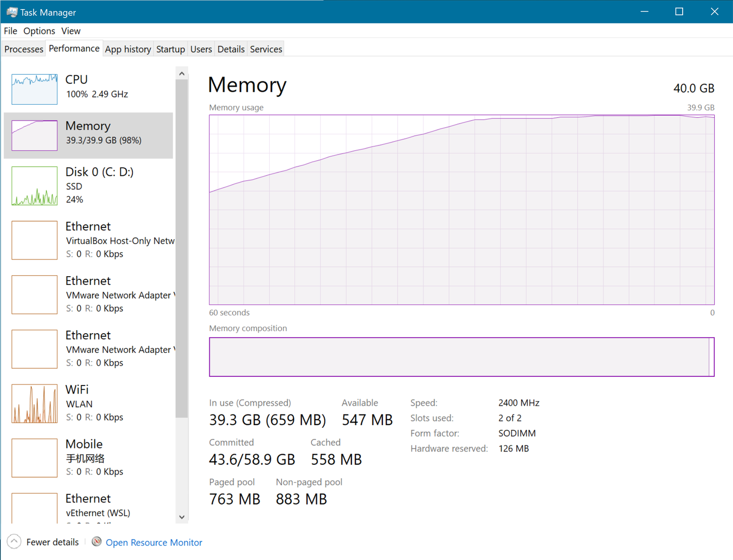
Task: Click the In use 39.3 GB value
Action: (x=268, y=420)
